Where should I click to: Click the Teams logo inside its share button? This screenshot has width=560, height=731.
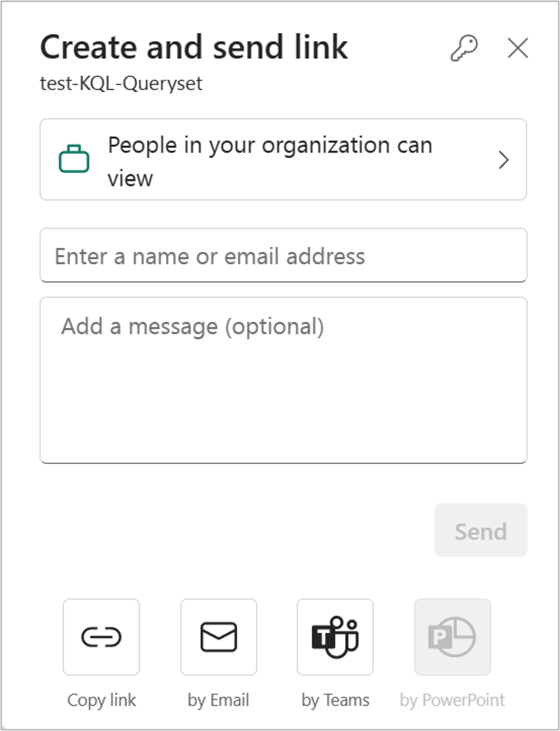click(x=334, y=636)
